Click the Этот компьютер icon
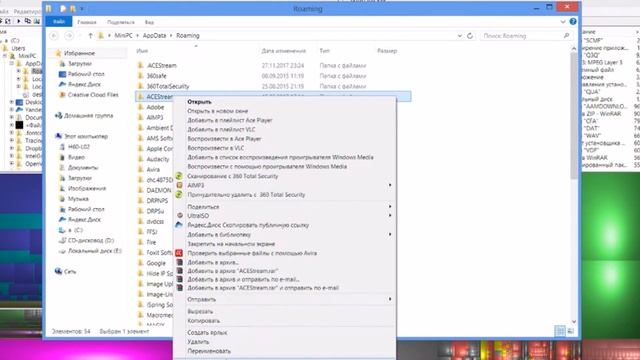 [58, 136]
